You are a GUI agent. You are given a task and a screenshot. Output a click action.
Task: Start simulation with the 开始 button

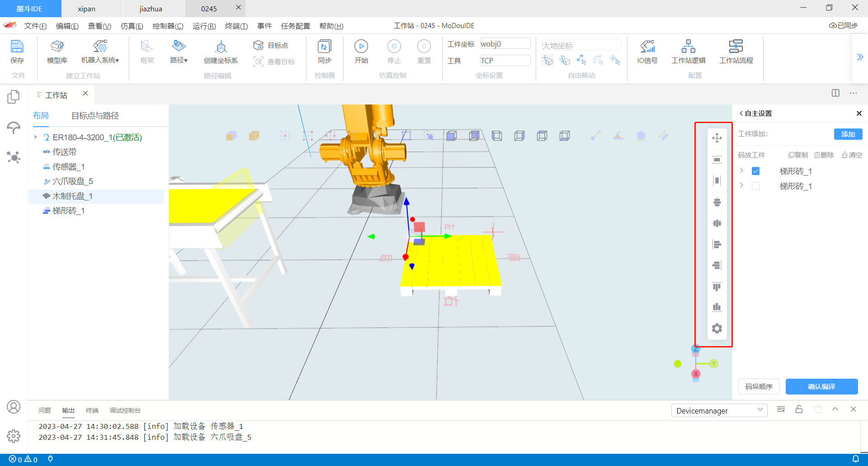coord(361,52)
